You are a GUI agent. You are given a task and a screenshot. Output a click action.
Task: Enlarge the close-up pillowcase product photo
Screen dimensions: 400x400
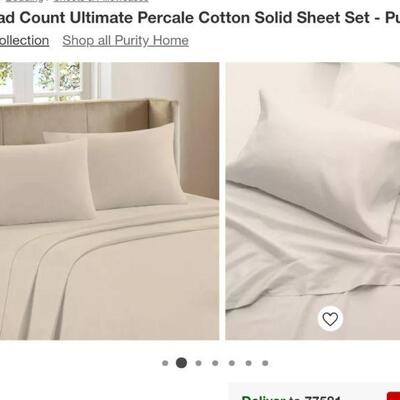(x=313, y=201)
